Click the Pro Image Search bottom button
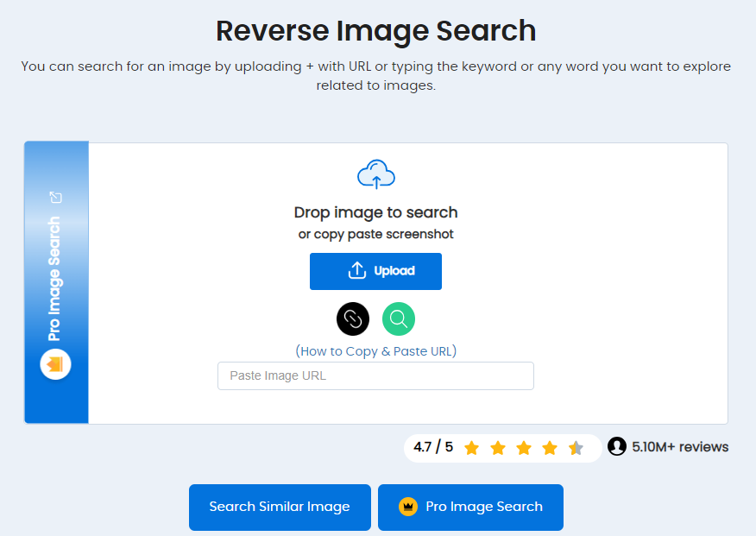This screenshot has width=756, height=536. pos(470,507)
